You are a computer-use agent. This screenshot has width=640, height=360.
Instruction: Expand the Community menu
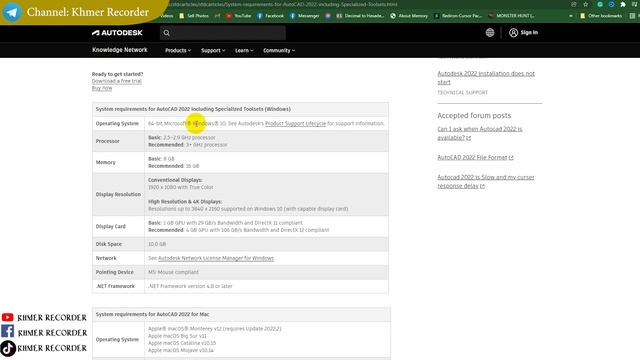pyautogui.click(x=279, y=50)
